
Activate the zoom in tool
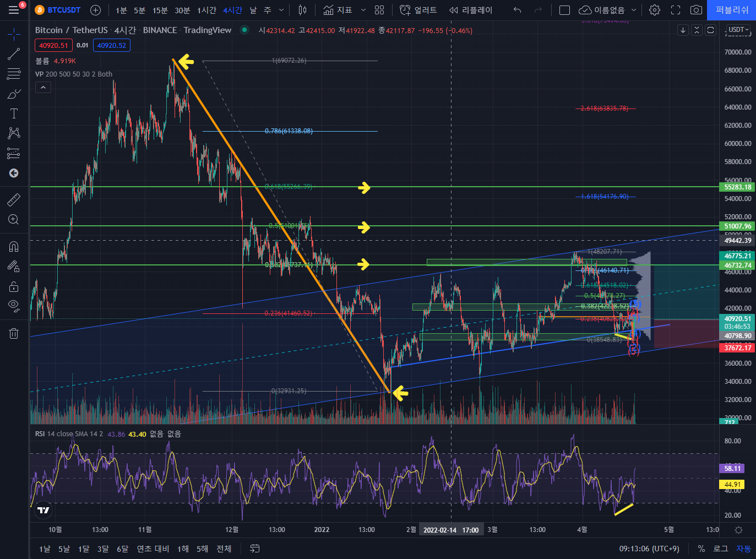14,219
